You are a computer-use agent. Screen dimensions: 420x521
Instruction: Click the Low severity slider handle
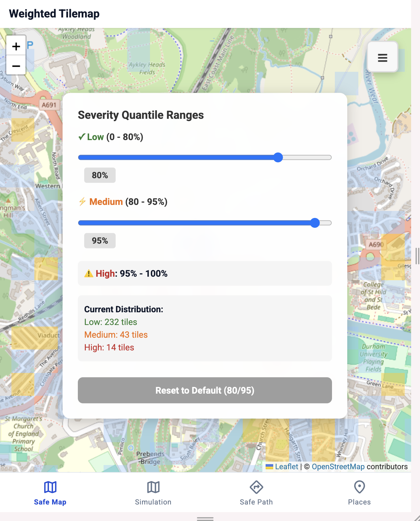point(278,158)
